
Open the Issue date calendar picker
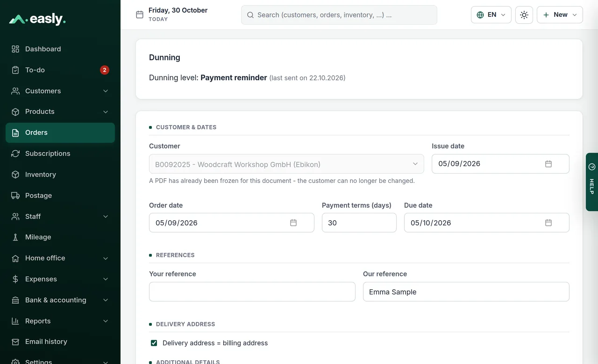tap(548, 164)
